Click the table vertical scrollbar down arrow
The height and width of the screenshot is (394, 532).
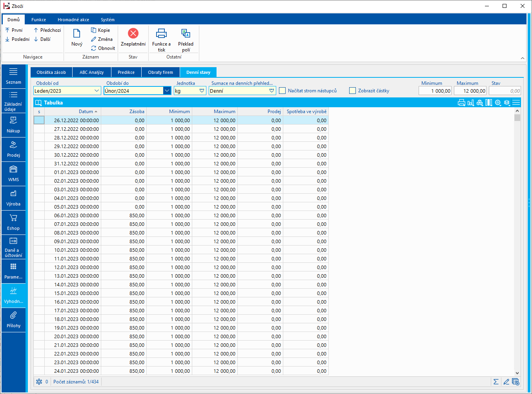(517, 373)
